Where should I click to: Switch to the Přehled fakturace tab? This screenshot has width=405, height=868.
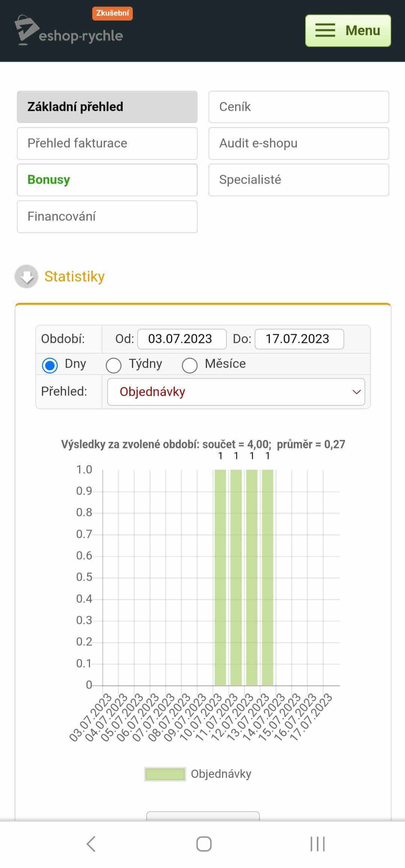pos(107,143)
